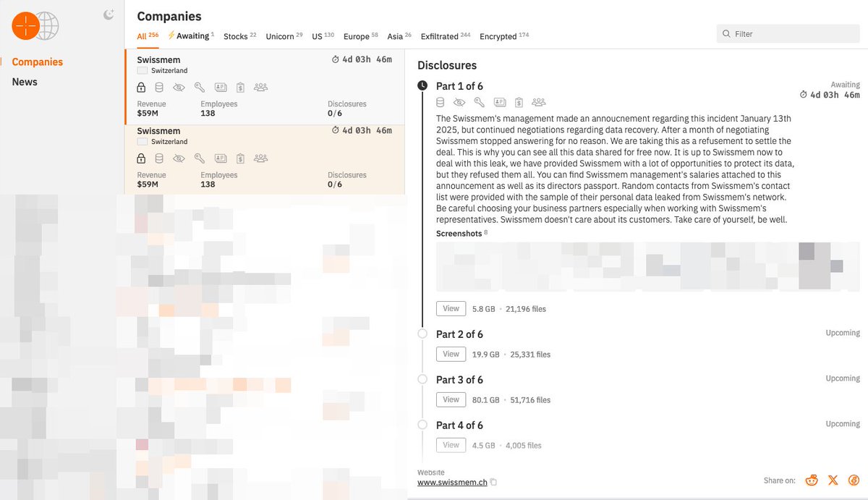Click View for the 19.9 GB disclosure
This screenshot has width=868, height=500.
click(x=451, y=354)
